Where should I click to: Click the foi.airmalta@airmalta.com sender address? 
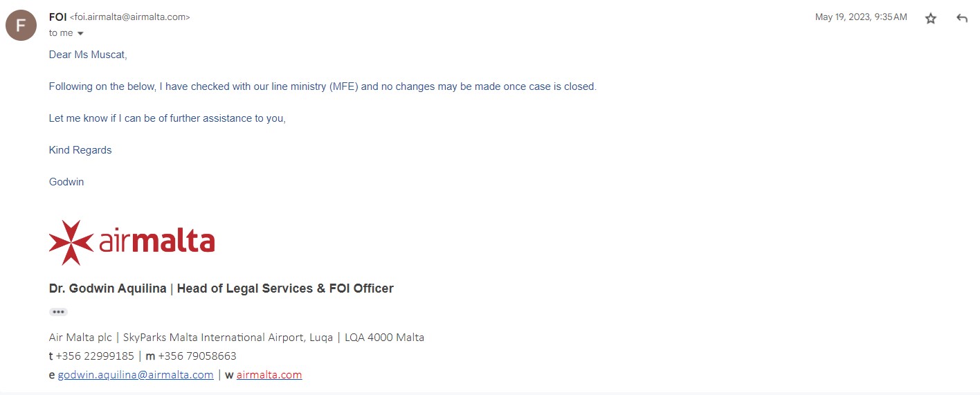pyautogui.click(x=130, y=17)
